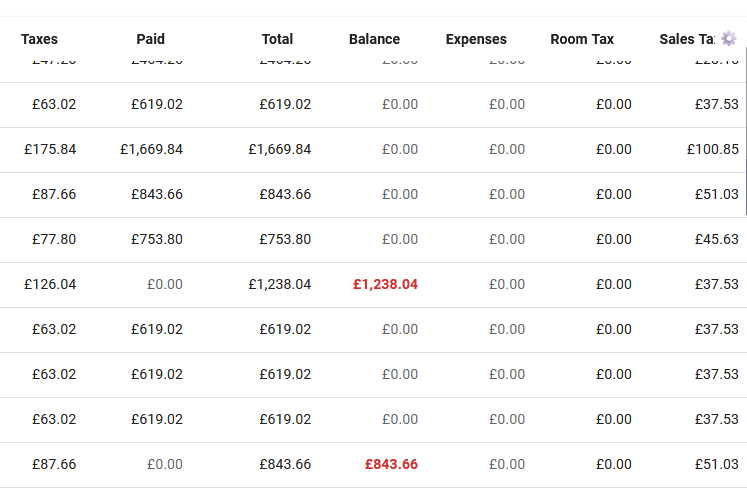Viewport: 747px width, 500px height.
Task: Click the £753.80 total cell
Action: point(285,240)
